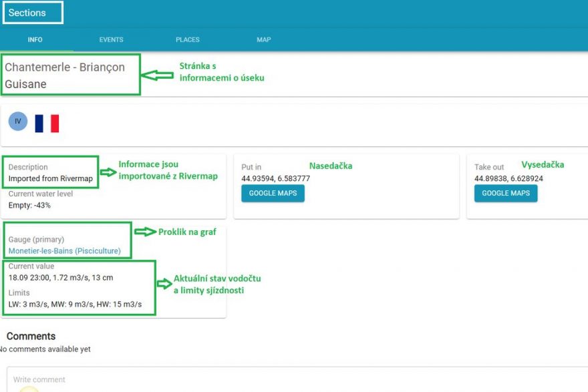Open the EVENTS tab
The image size is (588, 392).
tap(111, 40)
